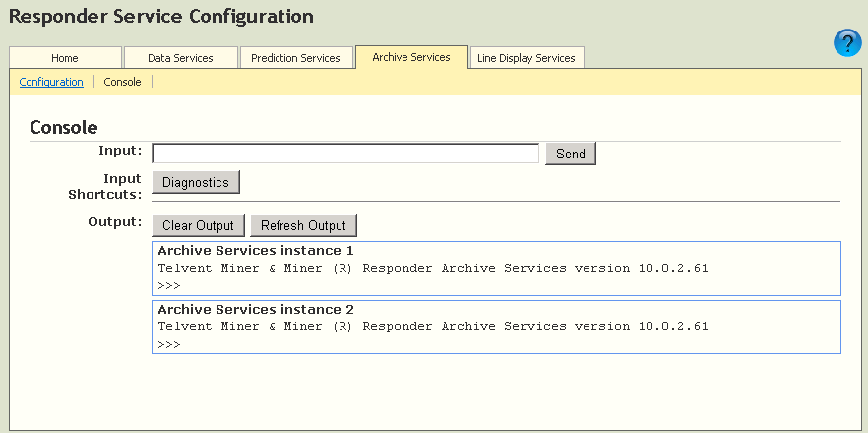The height and width of the screenshot is (433, 868).
Task: Go to the Prediction Services tab
Action: pyautogui.click(x=295, y=58)
